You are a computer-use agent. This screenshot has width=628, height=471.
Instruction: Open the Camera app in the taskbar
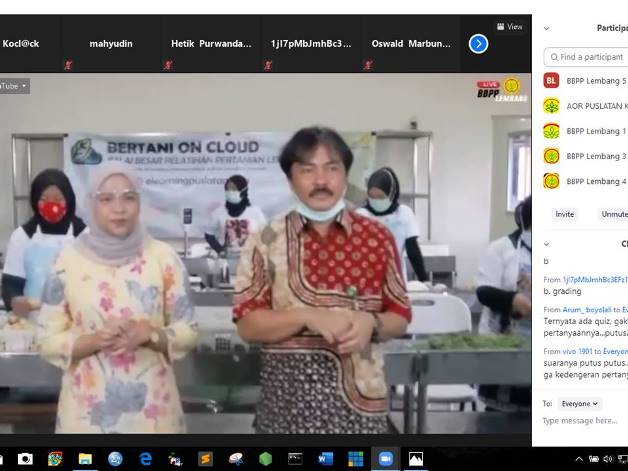click(25, 459)
